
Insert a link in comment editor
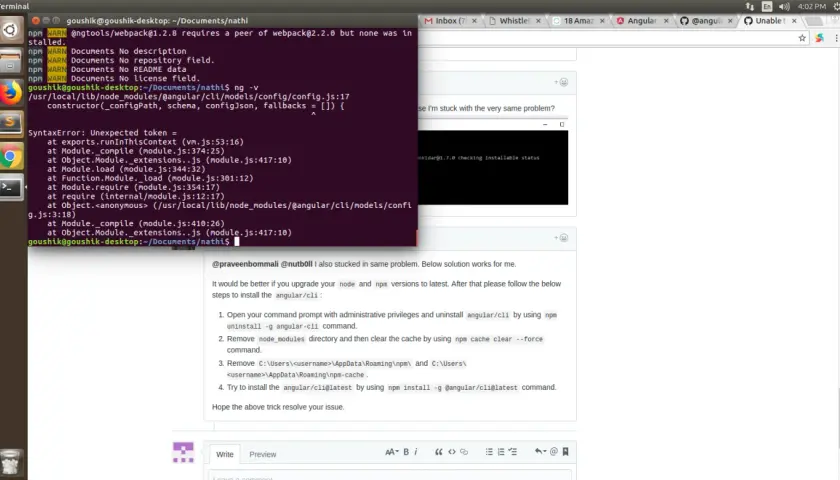[464, 452]
